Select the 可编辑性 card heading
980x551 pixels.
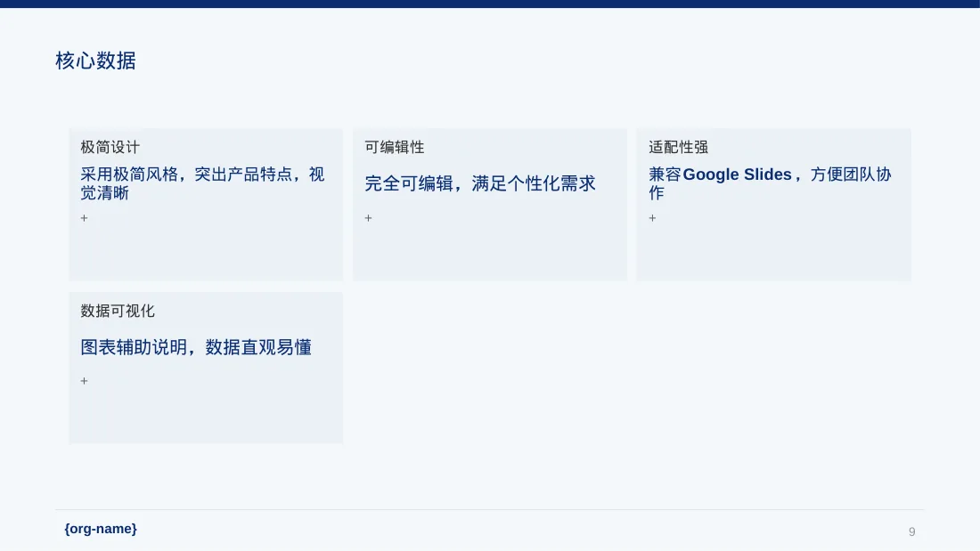click(395, 148)
